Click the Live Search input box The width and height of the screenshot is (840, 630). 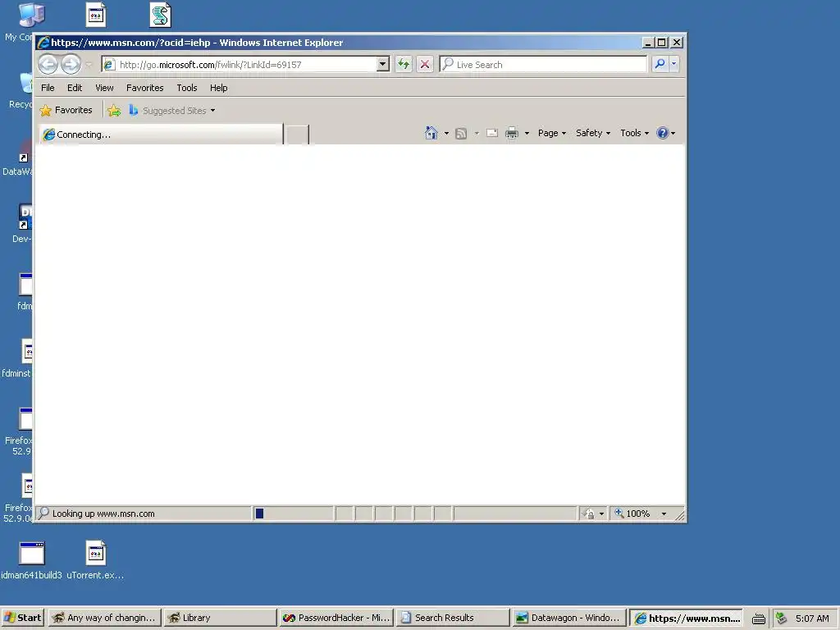tap(543, 65)
